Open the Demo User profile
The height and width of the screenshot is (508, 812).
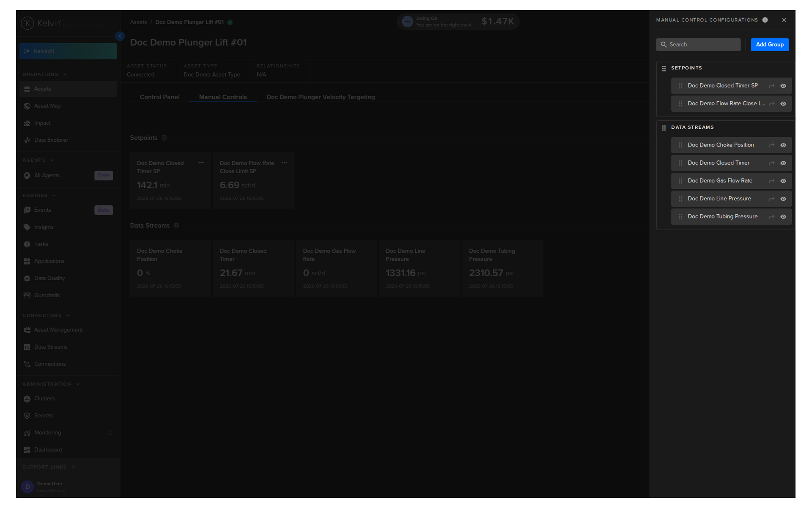coord(68,487)
